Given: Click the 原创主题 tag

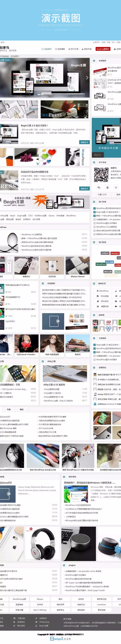Looking at the screenshot, I should [108, 272].
